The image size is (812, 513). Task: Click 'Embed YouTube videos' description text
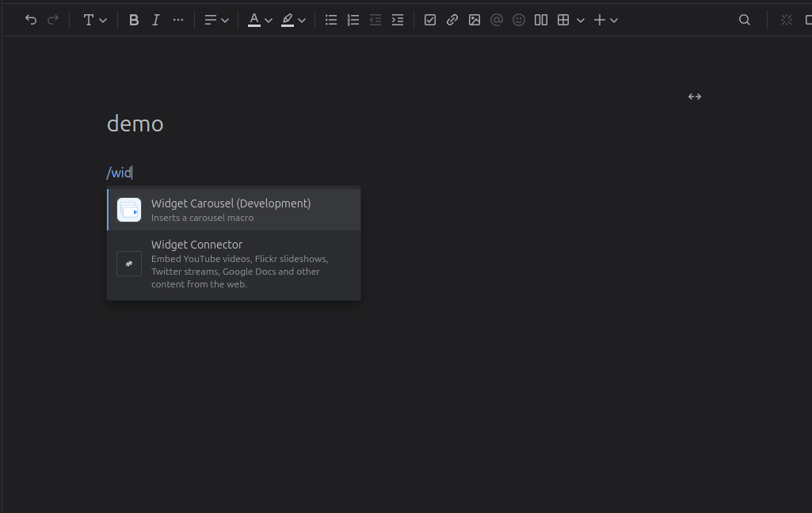[x=240, y=272]
